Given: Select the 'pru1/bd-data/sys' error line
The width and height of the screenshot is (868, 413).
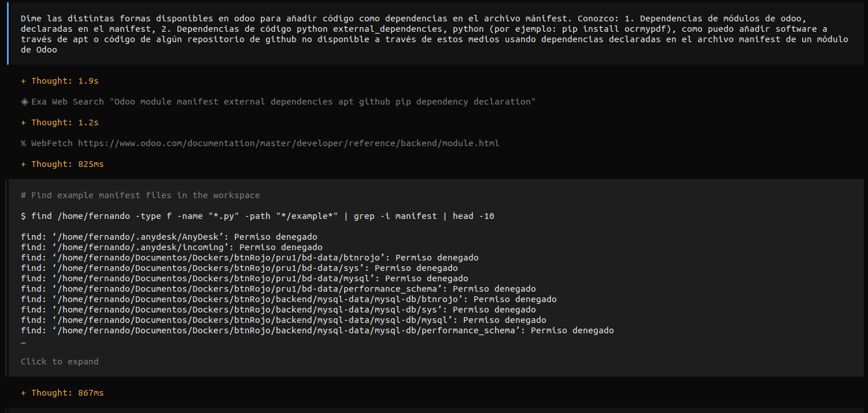Looking at the screenshot, I should (239, 268).
